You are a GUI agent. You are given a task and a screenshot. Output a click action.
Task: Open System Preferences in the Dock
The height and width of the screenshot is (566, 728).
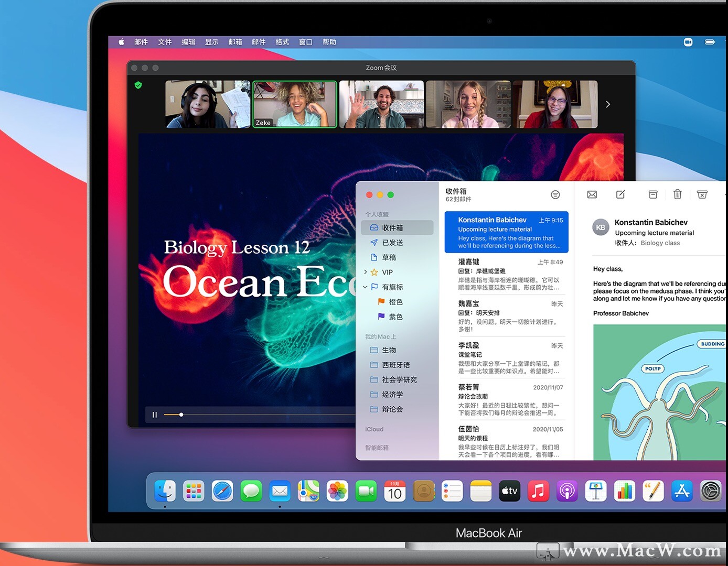tap(711, 491)
